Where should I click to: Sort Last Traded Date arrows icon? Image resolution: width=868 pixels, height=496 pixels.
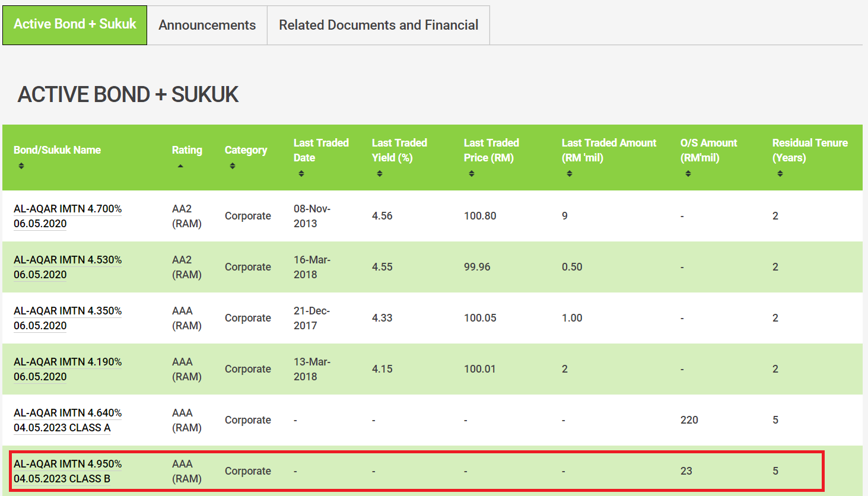301,174
